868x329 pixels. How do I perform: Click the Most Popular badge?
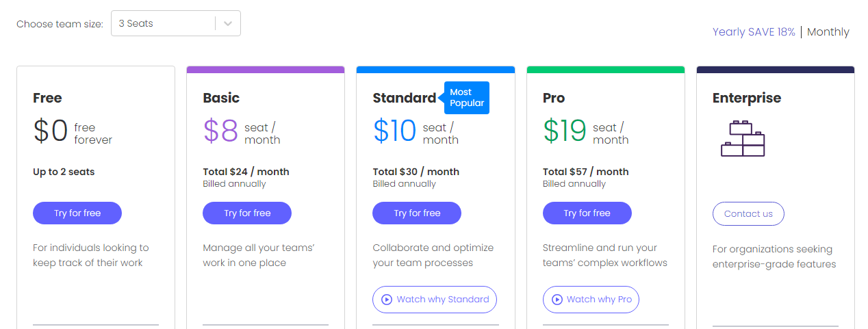pos(467,98)
